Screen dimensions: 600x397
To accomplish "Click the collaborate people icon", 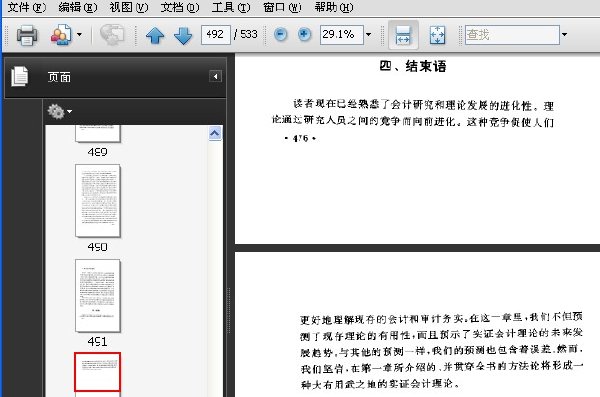I will pos(61,35).
